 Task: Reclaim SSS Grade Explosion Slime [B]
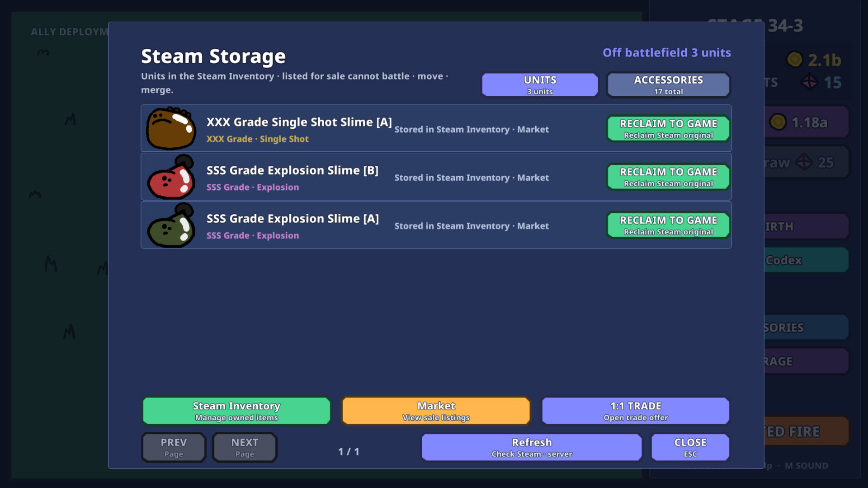coord(668,177)
